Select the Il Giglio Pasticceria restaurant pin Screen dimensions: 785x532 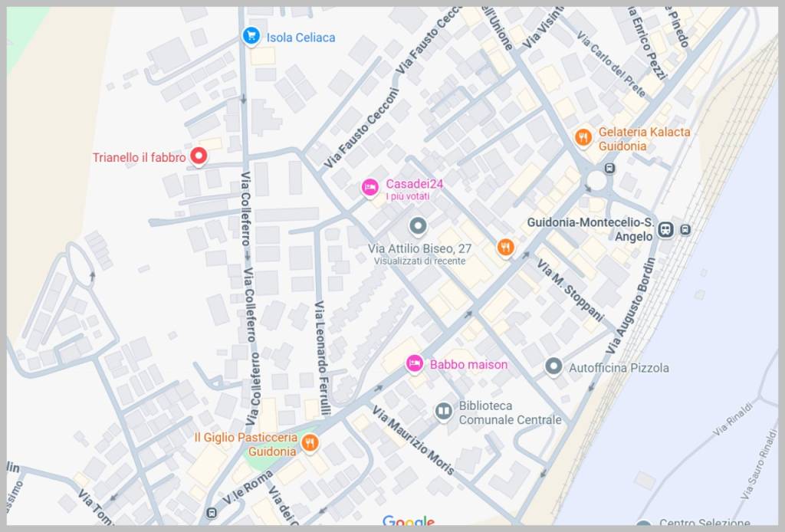tap(310, 443)
